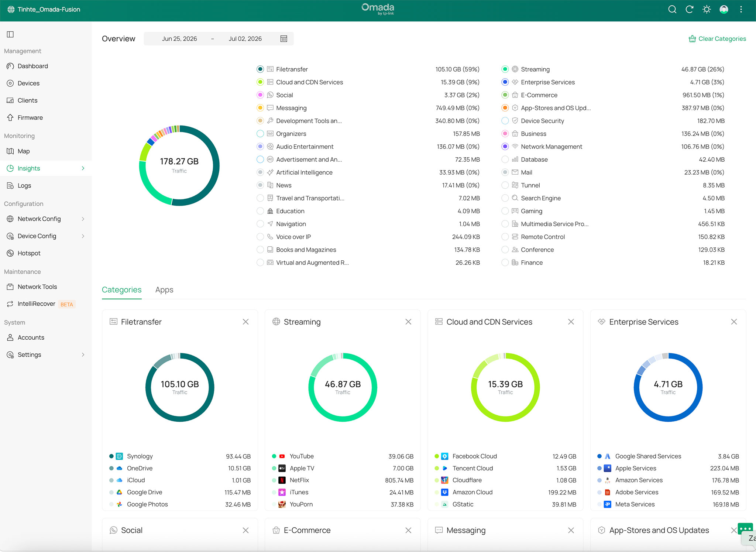Screen dimensions: 756x552
Task: Close the Enterprise Services card
Action: 734,322
